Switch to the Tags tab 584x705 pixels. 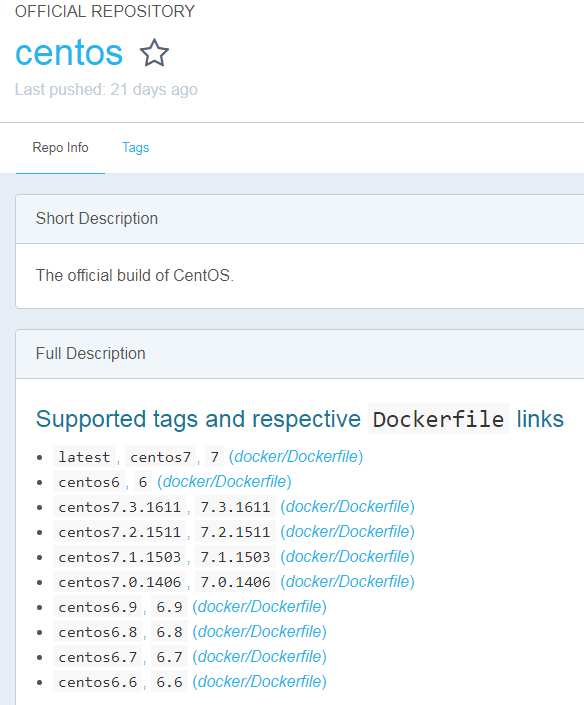click(135, 147)
